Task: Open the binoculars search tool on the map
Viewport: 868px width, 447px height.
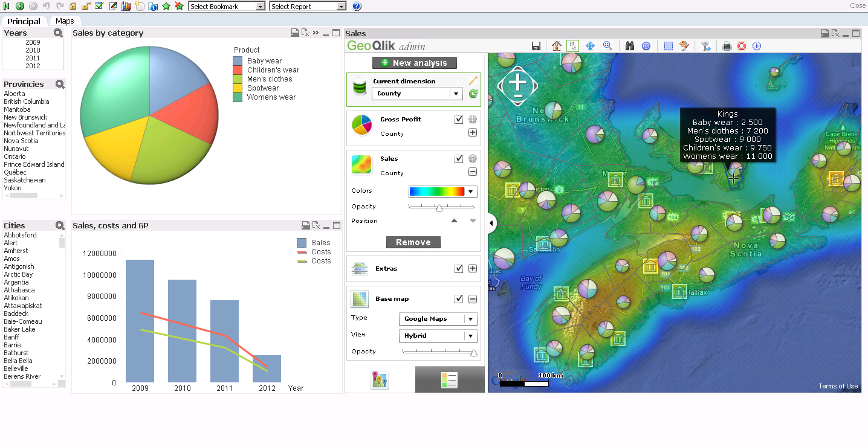Action: click(629, 45)
